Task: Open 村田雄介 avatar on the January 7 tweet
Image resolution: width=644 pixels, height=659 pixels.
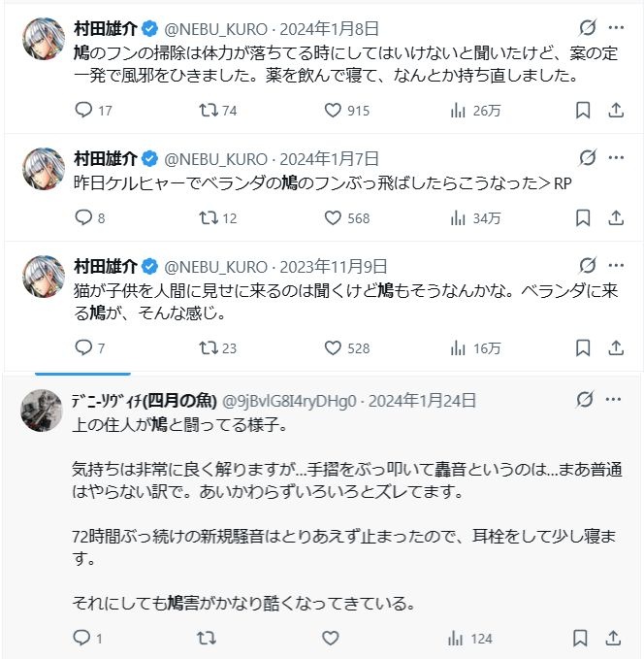Action: pyautogui.click(x=44, y=169)
